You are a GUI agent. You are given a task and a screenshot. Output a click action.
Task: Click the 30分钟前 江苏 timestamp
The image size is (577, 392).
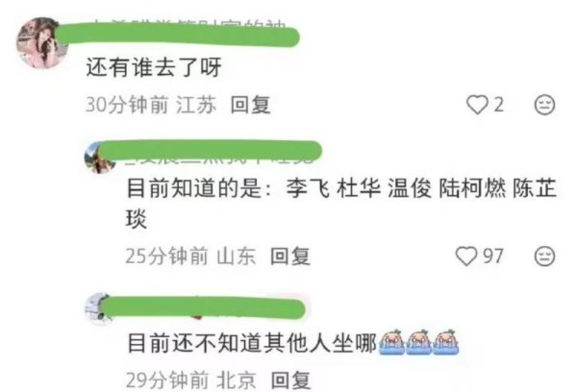(151, 105)
